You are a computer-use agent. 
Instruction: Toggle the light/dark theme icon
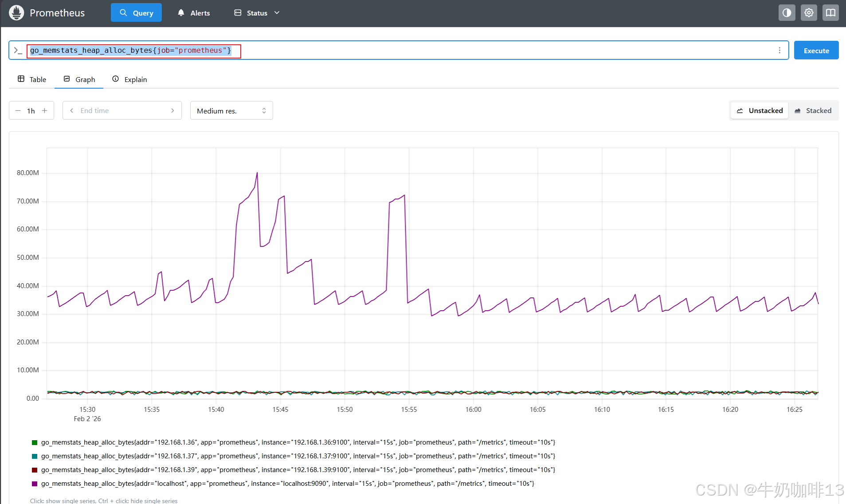pos(787,13)
